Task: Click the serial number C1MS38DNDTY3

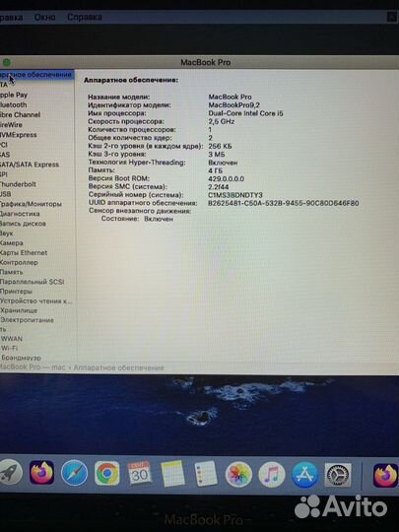Action: [x=235, y=195]
